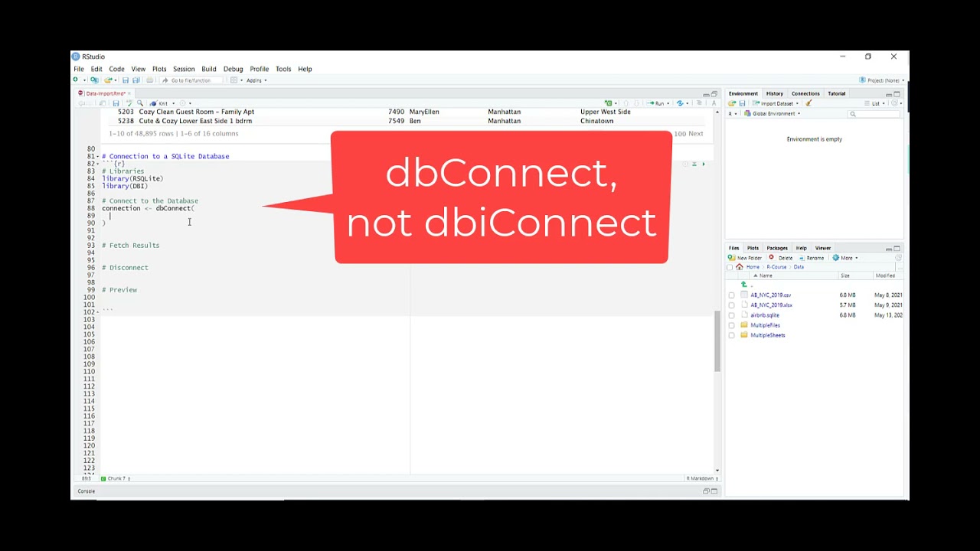
Task: Open the MultipleSheets folder
Action: coord(767,335)
